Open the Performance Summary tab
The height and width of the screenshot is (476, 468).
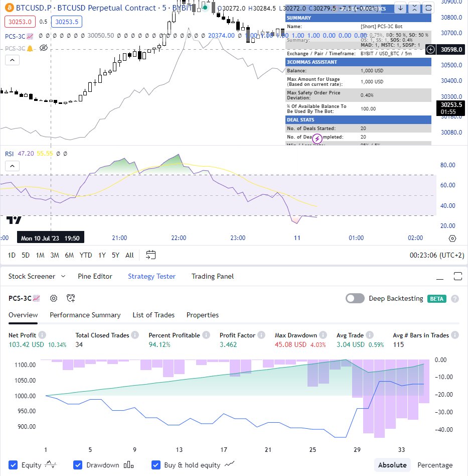[85, 315]
